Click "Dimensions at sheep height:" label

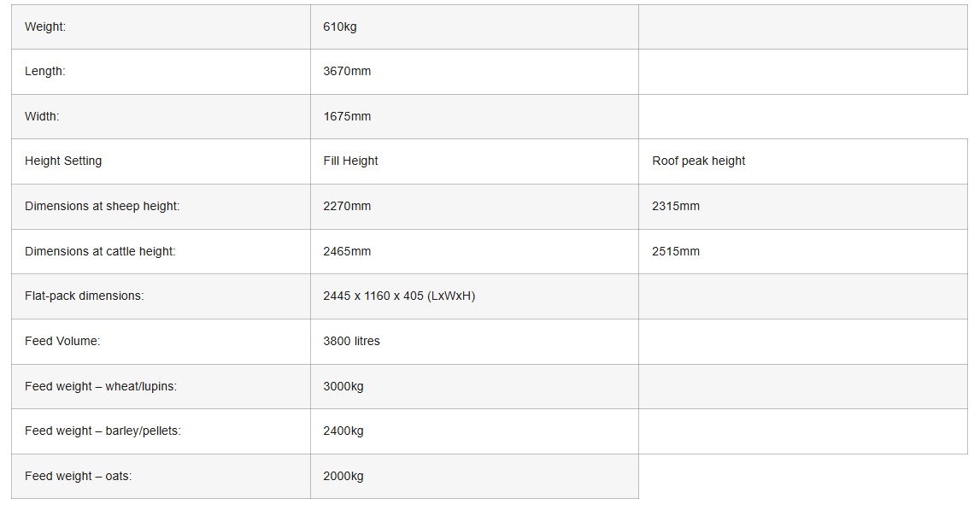pyautogui.click(x=103, y=206)
